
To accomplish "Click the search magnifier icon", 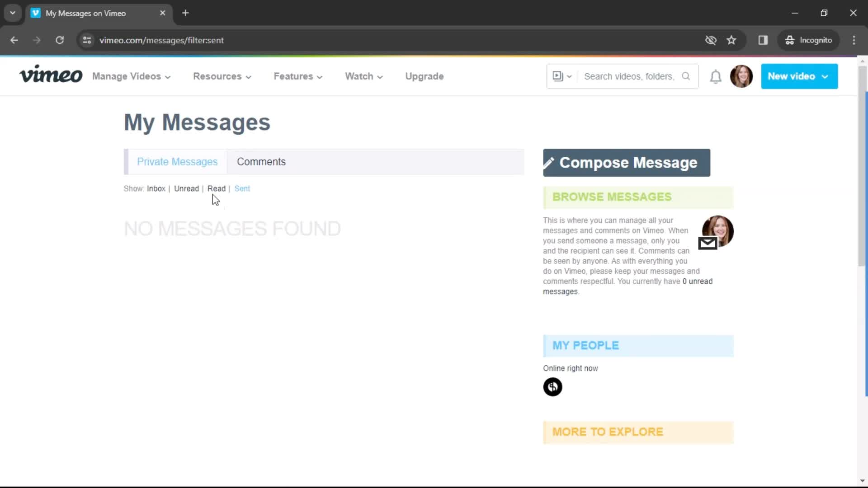I will pyautogui.click(x=686, y=76).
